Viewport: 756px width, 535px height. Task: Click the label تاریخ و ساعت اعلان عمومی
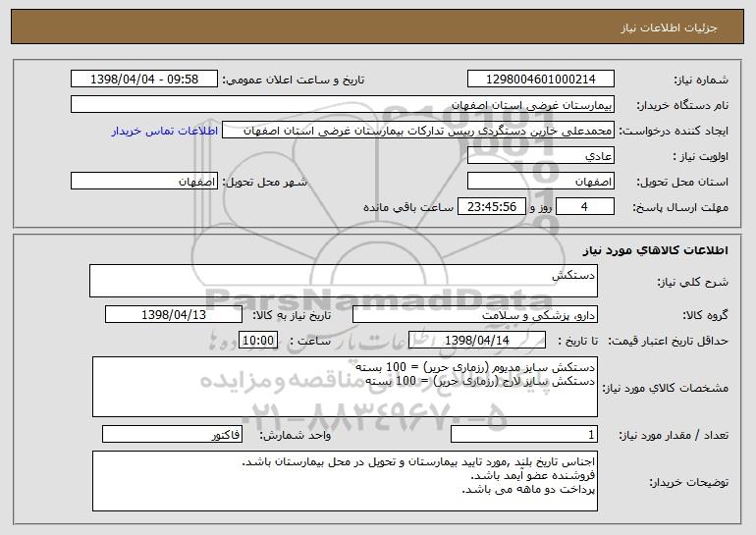coord(294,80)
